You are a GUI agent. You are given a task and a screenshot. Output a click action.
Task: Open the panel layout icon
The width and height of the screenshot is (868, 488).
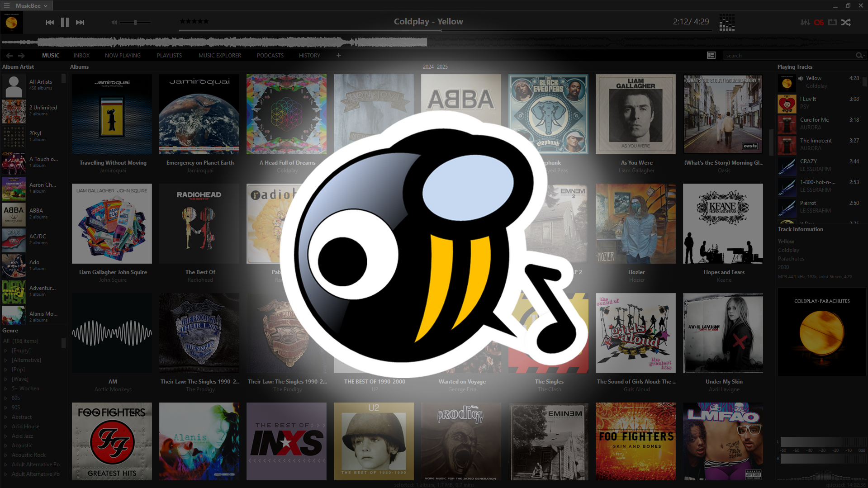click(x=711, y=55)
